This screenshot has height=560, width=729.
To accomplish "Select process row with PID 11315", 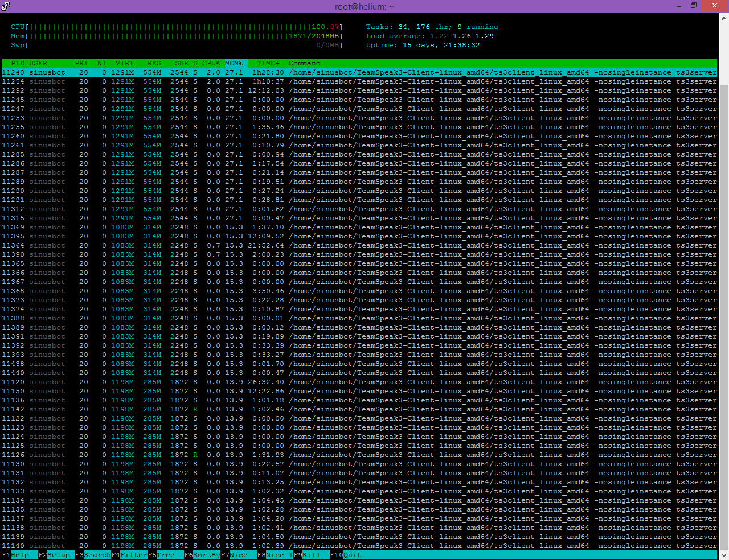I will coord(359,218).
